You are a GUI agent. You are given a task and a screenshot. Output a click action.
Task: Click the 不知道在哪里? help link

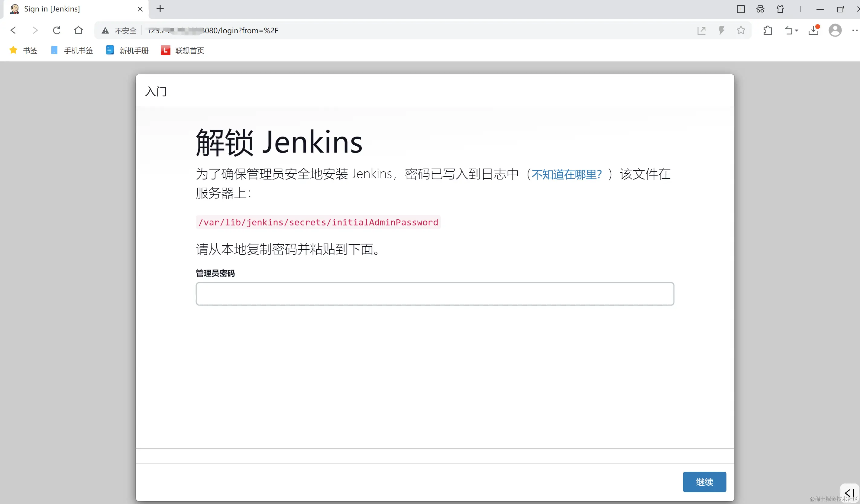click(x=567, y=174)
